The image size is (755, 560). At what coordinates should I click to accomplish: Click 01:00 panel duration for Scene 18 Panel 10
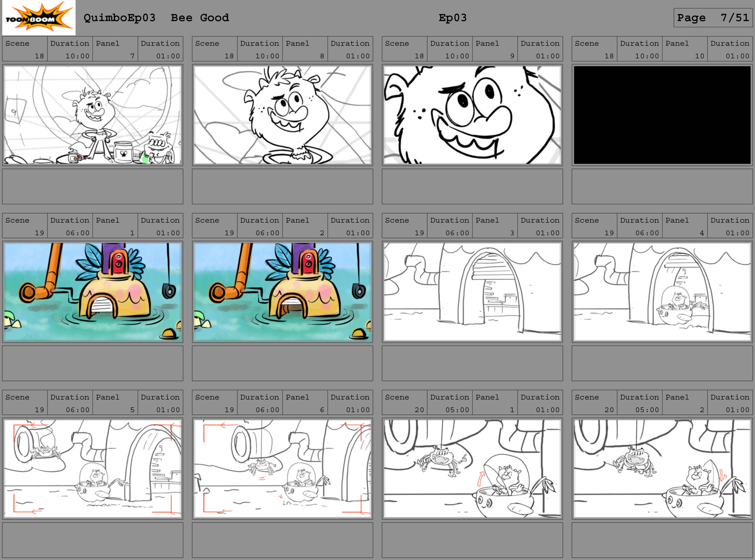click(x=730, y=49)
